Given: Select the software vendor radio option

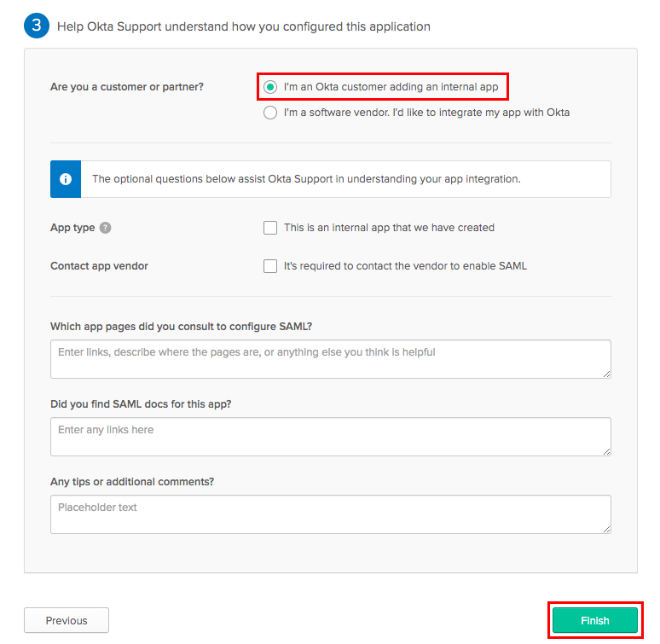Looking at the screenshot, I should 270,113.
